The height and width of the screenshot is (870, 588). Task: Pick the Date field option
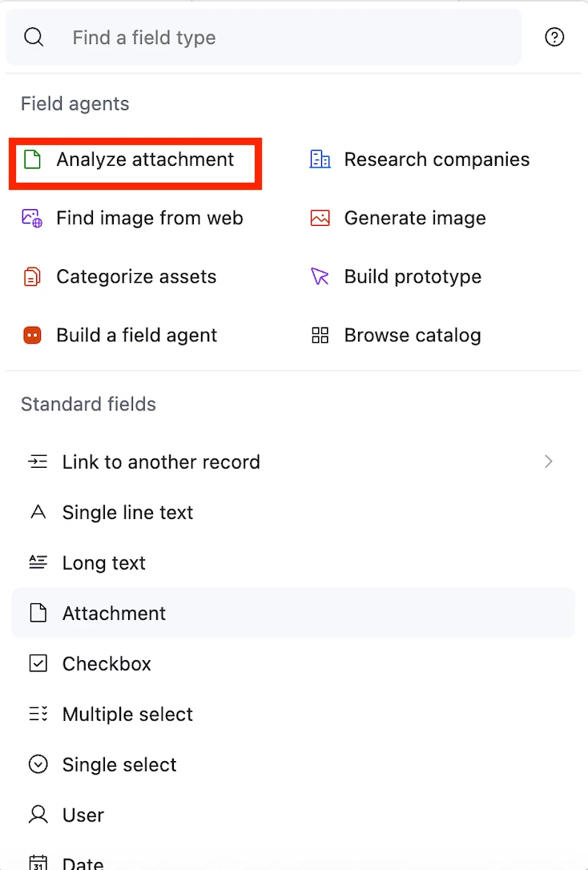pos(83,863)
